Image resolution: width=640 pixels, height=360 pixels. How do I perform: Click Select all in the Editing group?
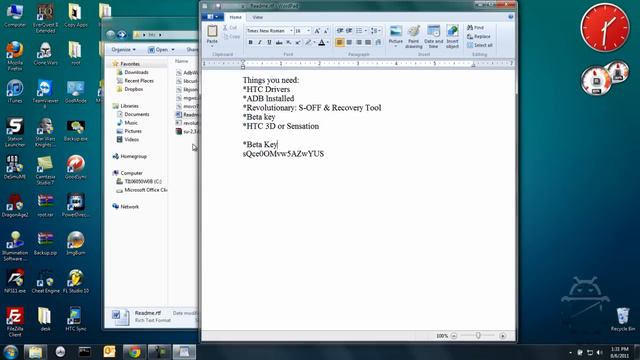pyautogui.click(x=480, y=45)
